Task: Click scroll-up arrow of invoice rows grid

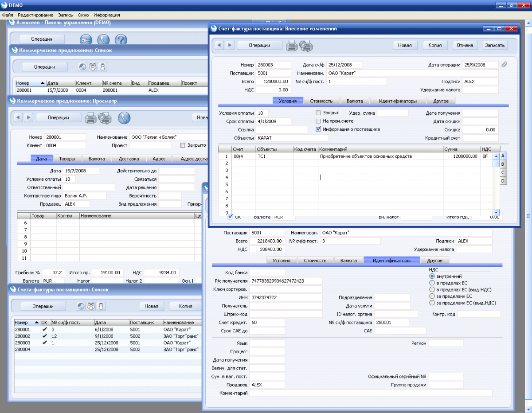Action: (x=496, y=156)
